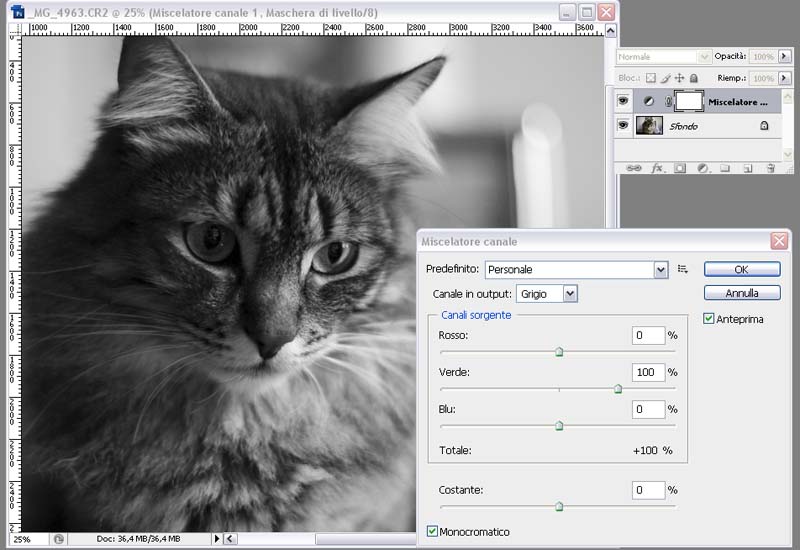Toggle visibility of Miscelatore canale layer
Screen dimensions: 800x550
(x=623, y=101)
